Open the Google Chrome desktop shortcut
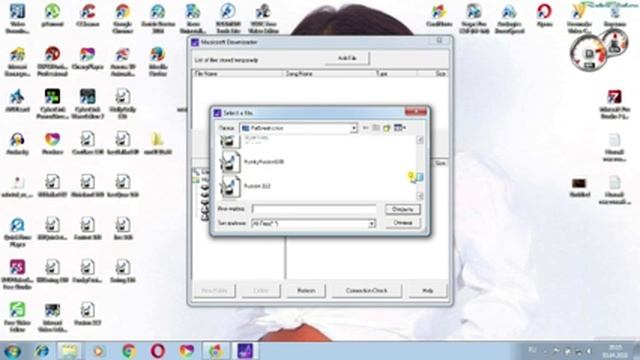 tap(122, 19)
